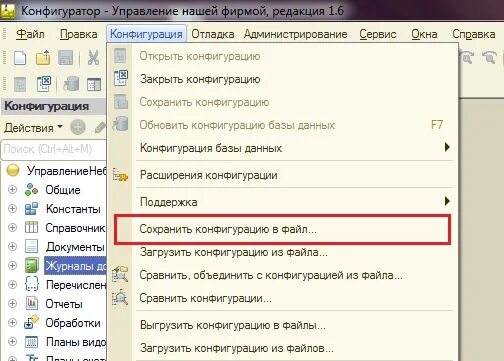Expand the Справочники tree node

point(12,228)
